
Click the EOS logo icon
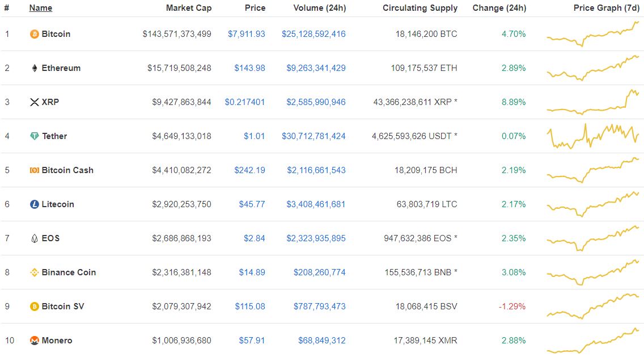(x=35, y=238)
